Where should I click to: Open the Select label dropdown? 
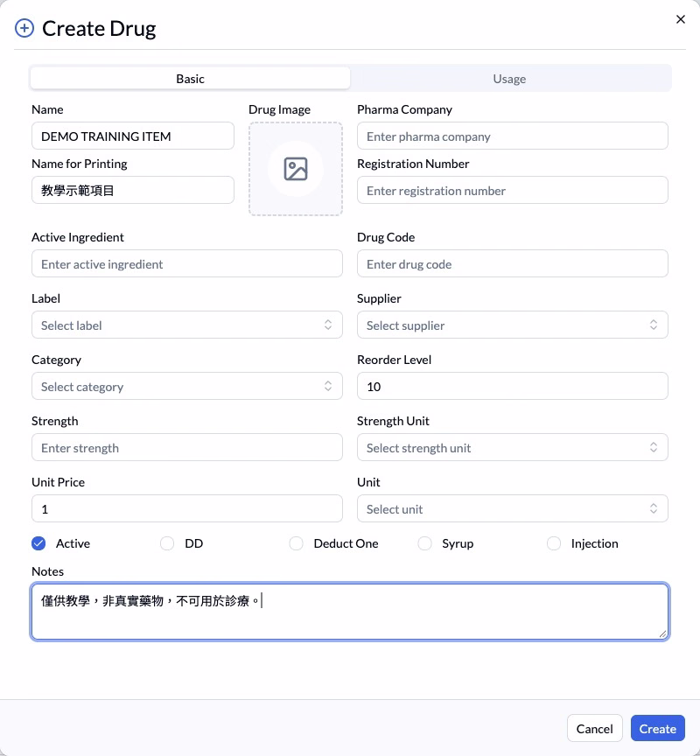tap(187, 325)
